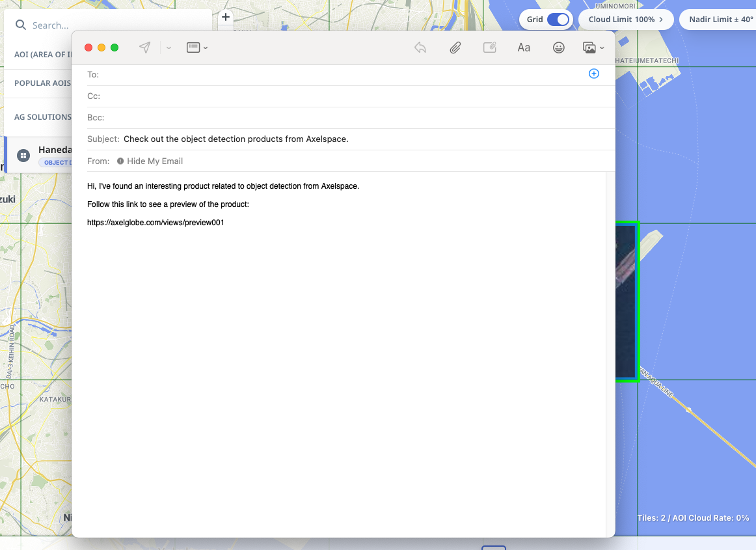The height and width of the screenshot is (550, 756).
Task: Click the search magnifier icon on map panel
Action: click(21, 25)
